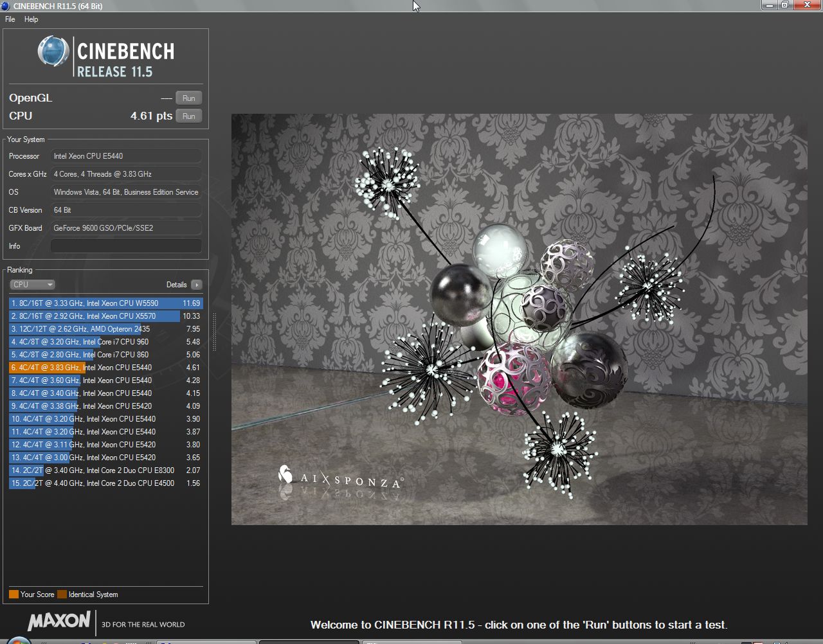Click the Info text field

(x=126, y=246)
